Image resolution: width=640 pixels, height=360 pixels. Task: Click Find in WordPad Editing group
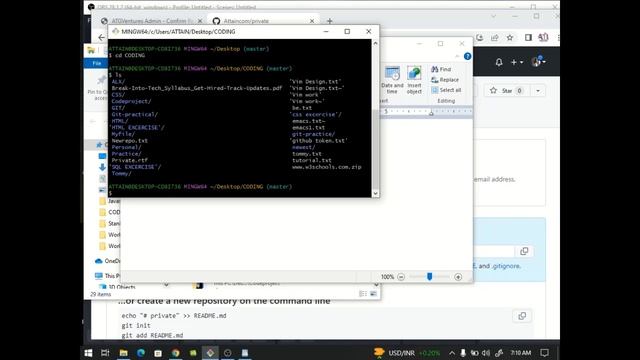click(441, 69)
